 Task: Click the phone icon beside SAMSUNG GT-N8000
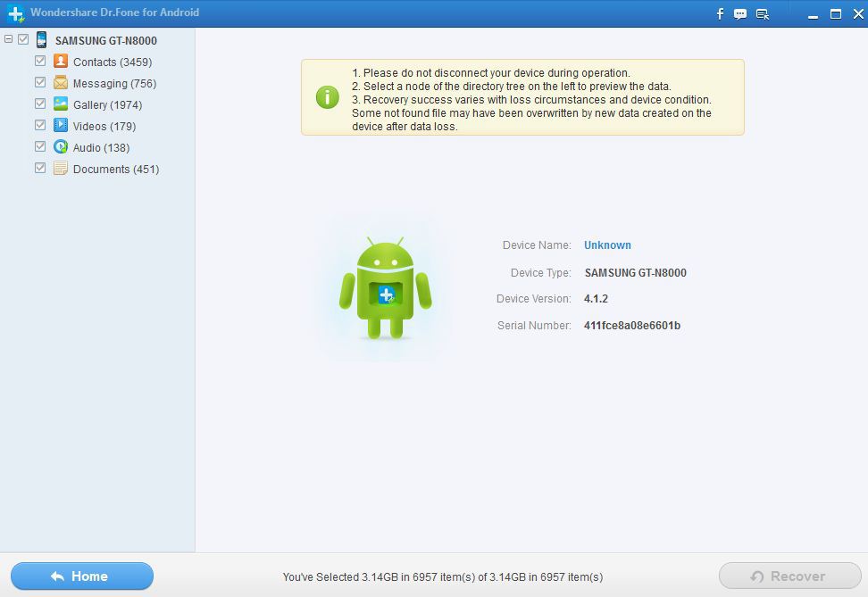tap(41, 39)
